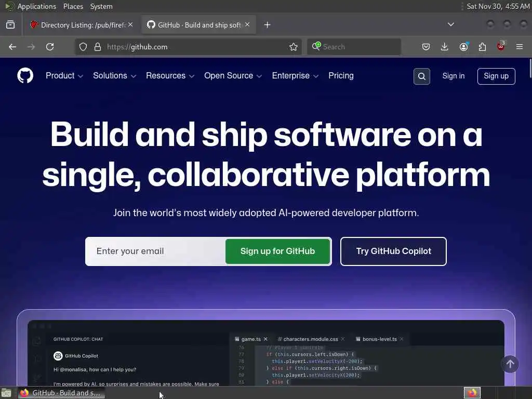Click the show desktop icon in the bottom panel

(x=6, y=393)
